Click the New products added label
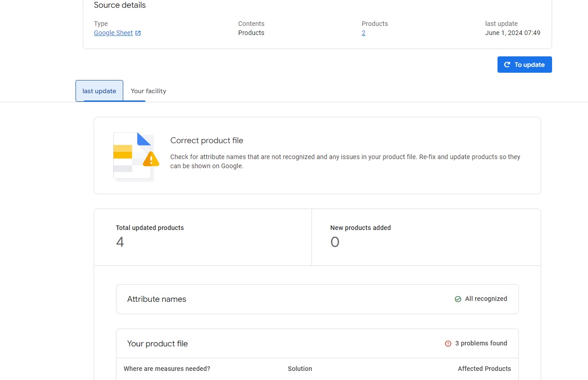The image size is (588, 380). (x=361, y=228)
